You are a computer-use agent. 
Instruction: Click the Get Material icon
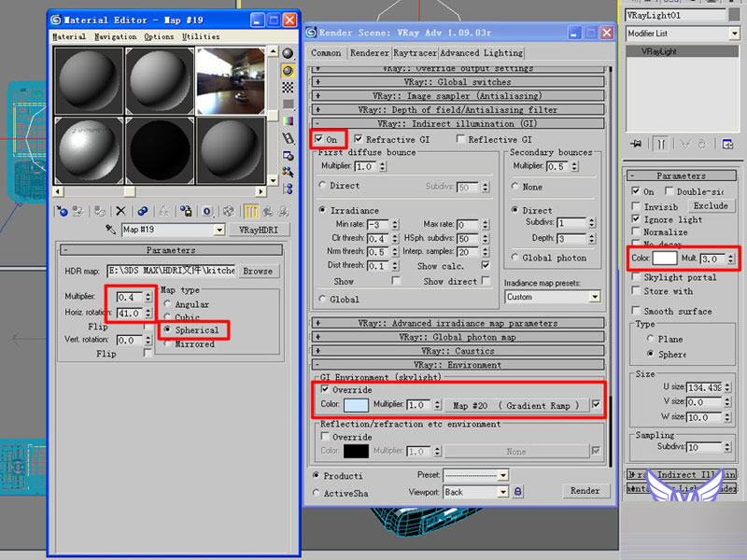[x=62, y=211]
